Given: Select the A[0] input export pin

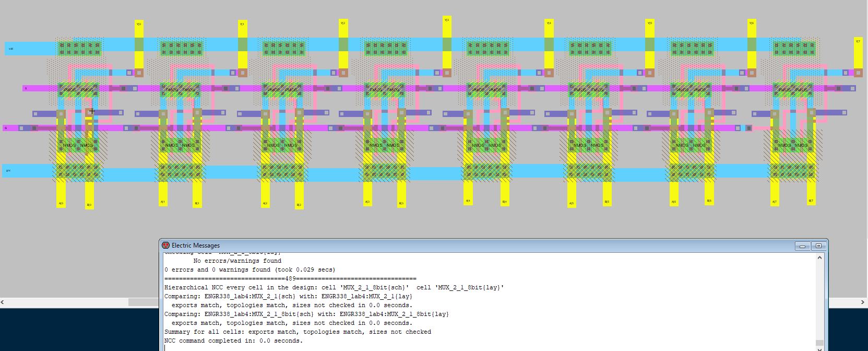Looking at the screenshot, I should tap(61, 203).
